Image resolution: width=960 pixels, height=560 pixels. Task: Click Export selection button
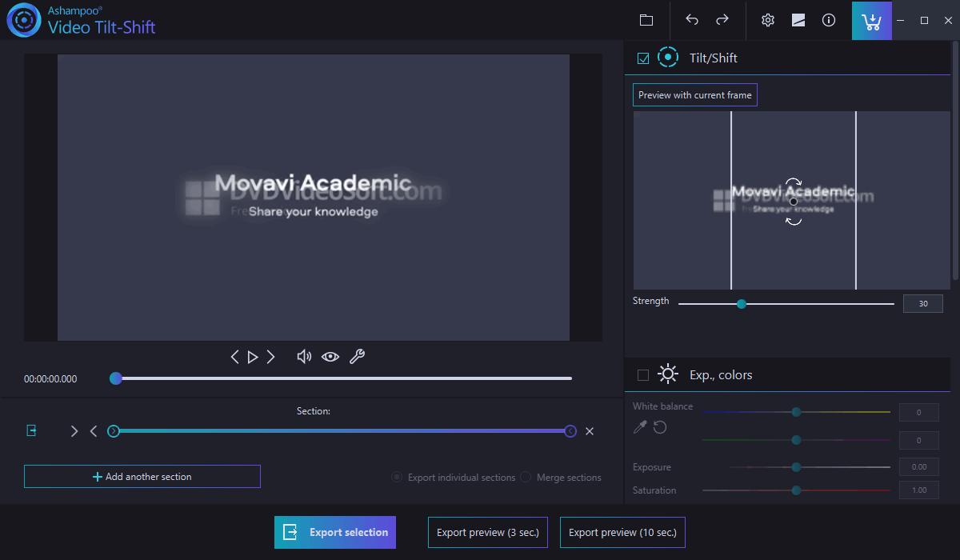click(335, 532)
